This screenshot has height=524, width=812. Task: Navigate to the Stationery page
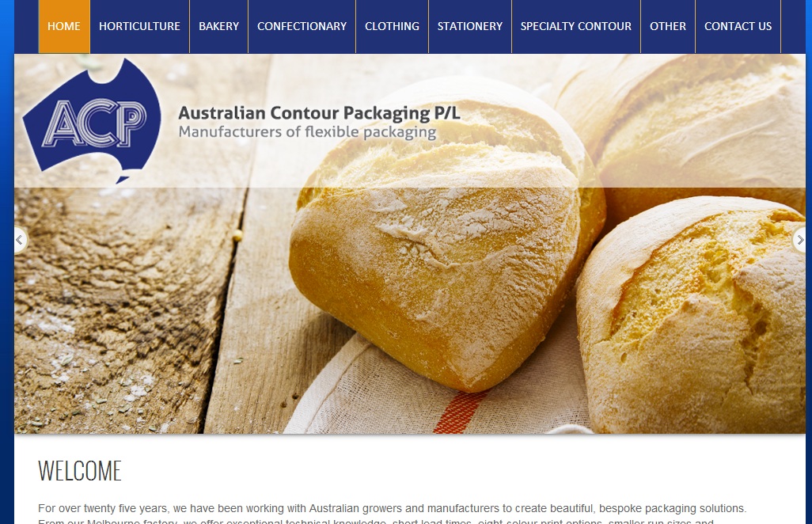click(470, 26)
